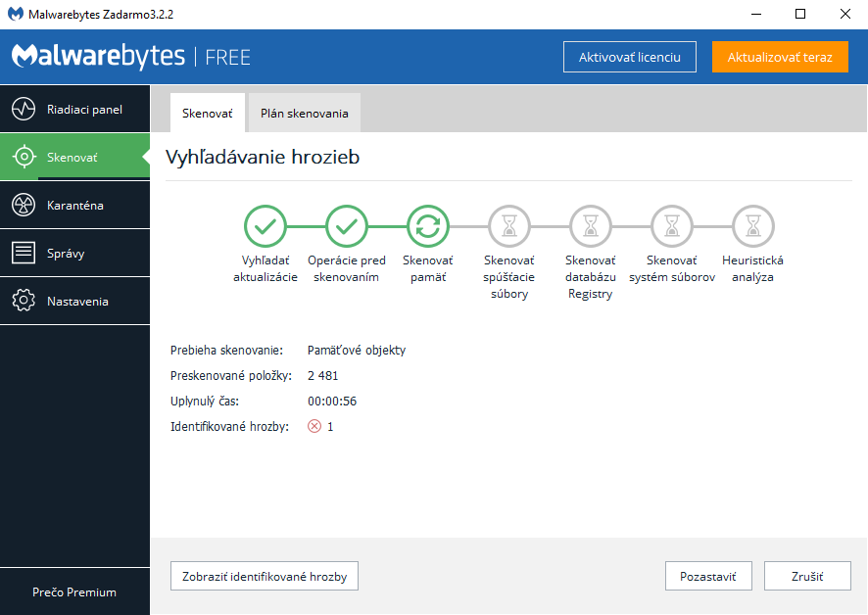Open Karanténa via the radiation icon
The width and height of the screenshot is (868, 615).
(24, 205)
